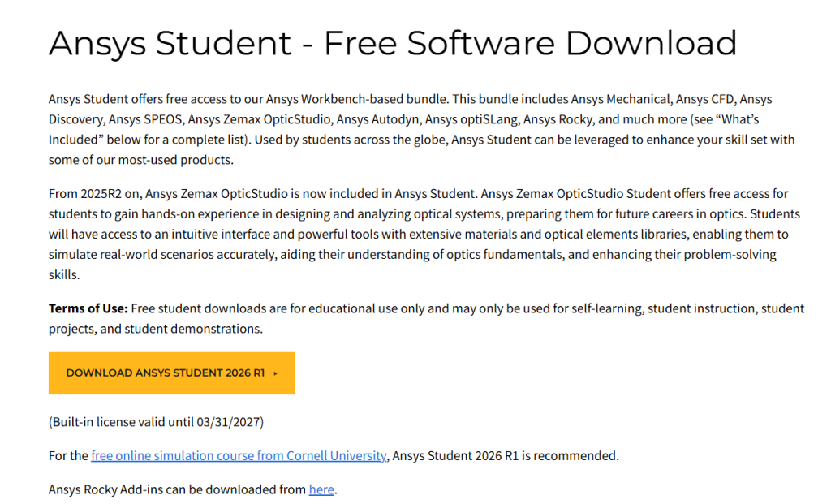Open the free online simulation course link
Screen dimensions: 831x504
[239, 455]
